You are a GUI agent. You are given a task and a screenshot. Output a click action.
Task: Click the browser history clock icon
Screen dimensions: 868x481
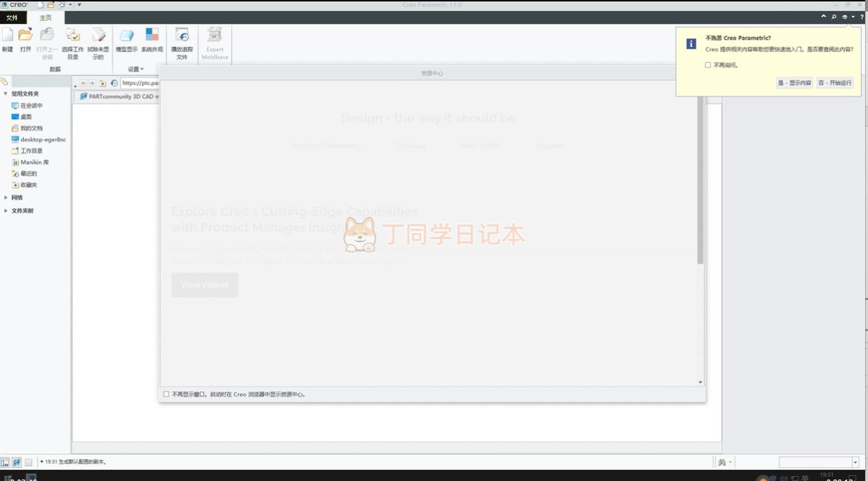pos(114,83)
